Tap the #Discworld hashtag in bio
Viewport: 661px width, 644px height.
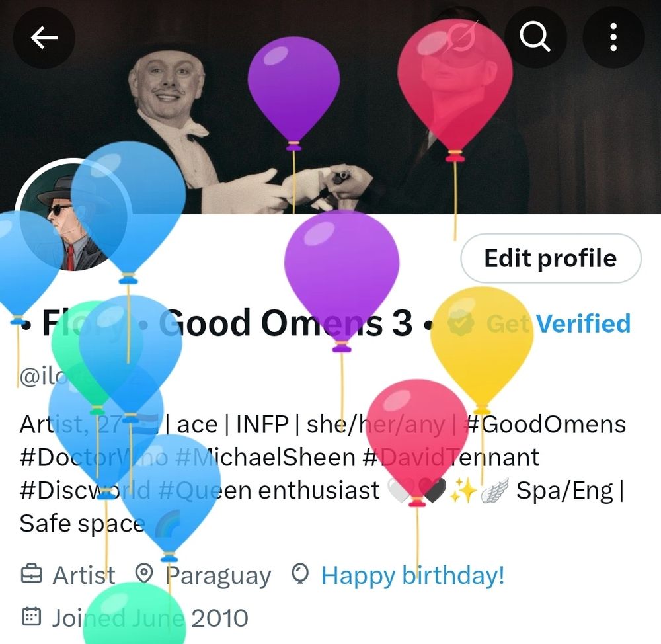point(85,491)
